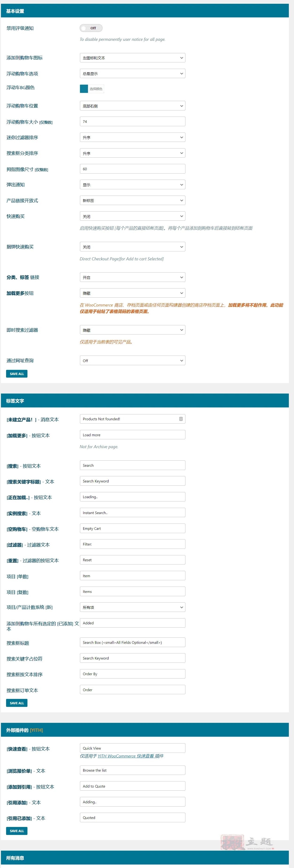Click the Quoted text field
Viewport: 294px width, 868px height.
132,817
